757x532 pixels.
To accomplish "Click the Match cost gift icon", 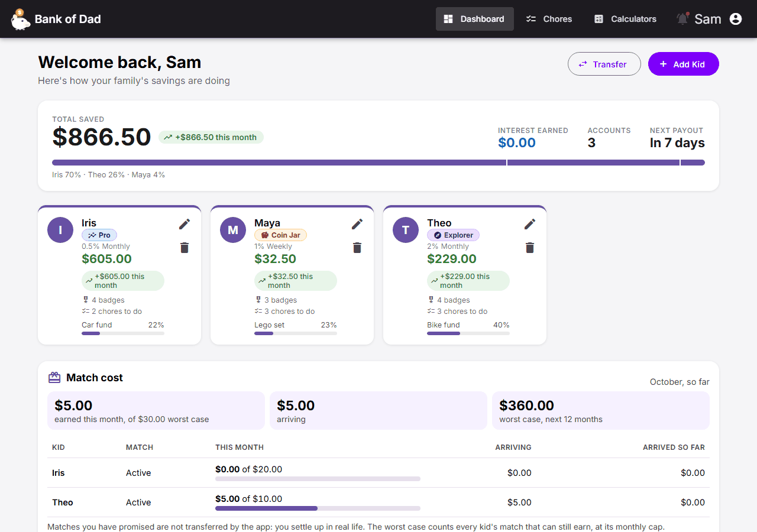I will click(54, 377).
